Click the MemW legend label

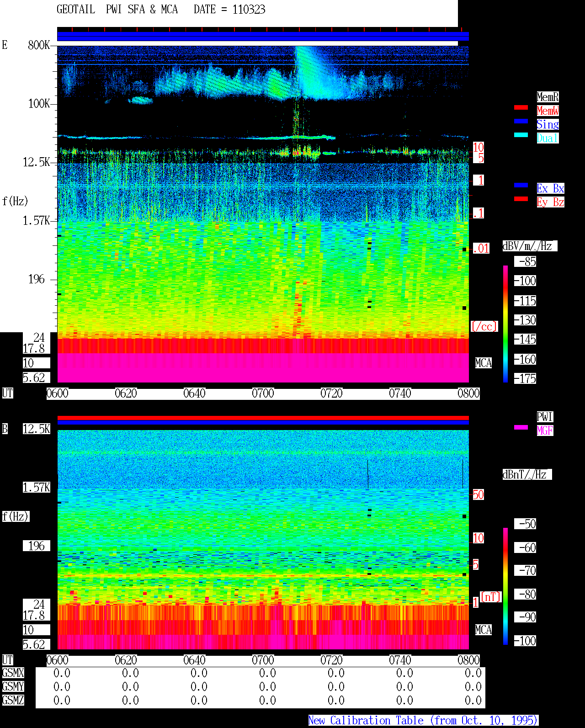pos(548,111)
